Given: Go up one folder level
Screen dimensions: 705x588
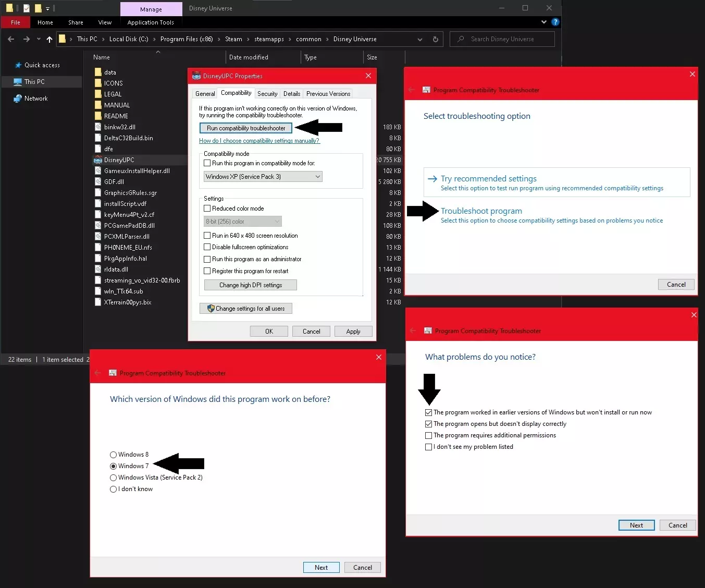Looking at the screenshot, I should (x=50, y=39).
